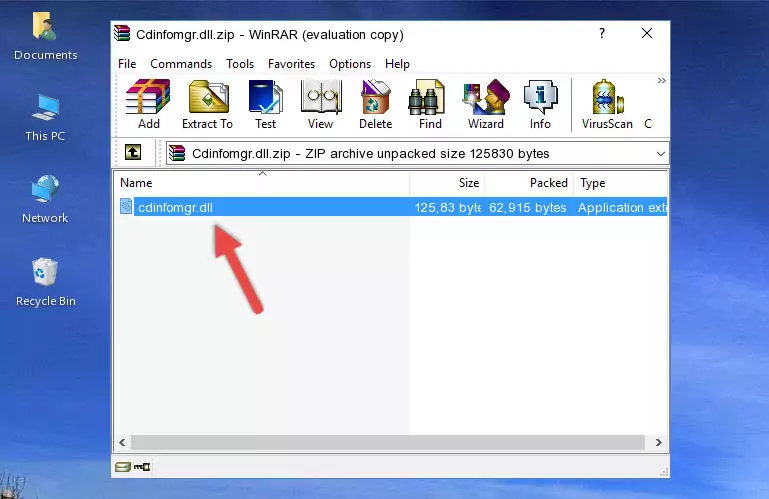Open the Options menu
The image size is (769, 499).
tap(350, 64)
